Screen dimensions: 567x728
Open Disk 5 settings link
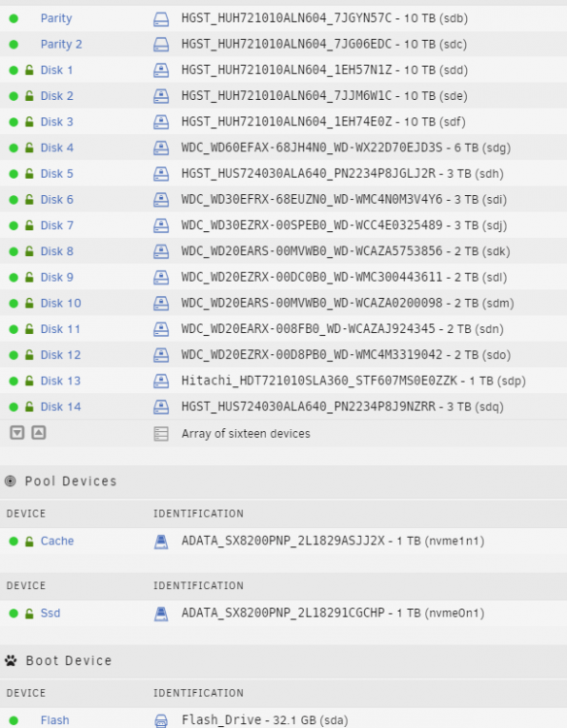pos(57,174)
